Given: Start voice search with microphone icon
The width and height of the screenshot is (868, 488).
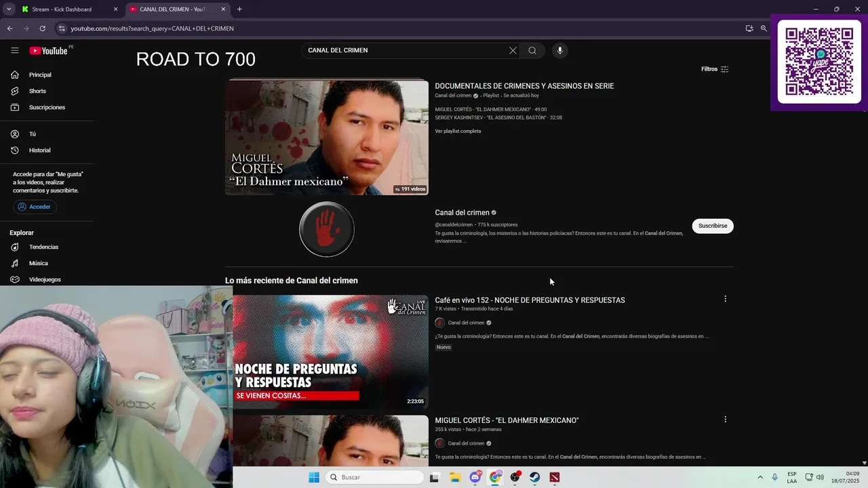Looking at the screenshot, I should [x=559, y=50].
